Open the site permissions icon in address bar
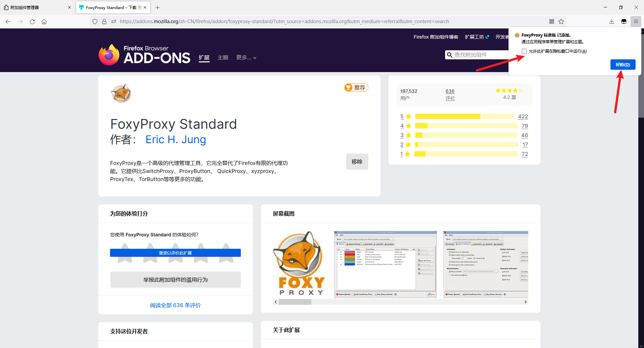 tap(114, 21)
